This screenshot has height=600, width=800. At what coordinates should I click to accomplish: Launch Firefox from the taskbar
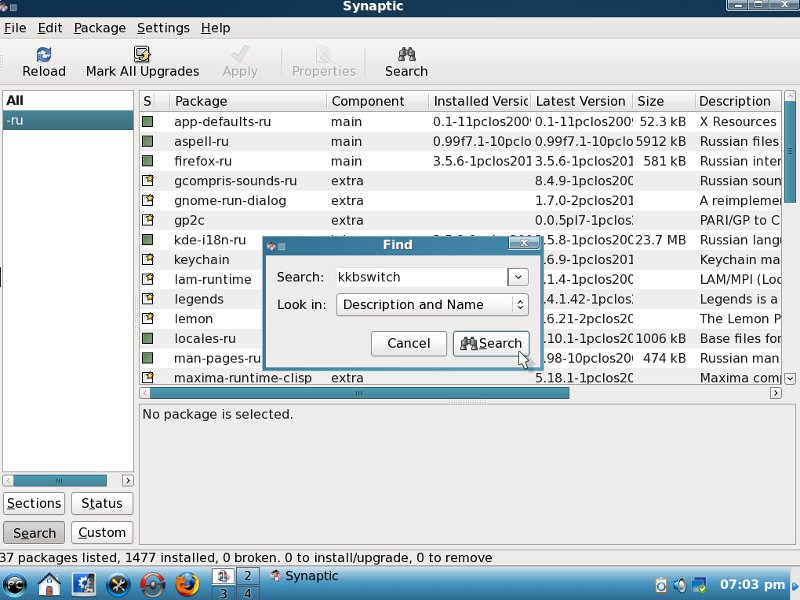187,583
